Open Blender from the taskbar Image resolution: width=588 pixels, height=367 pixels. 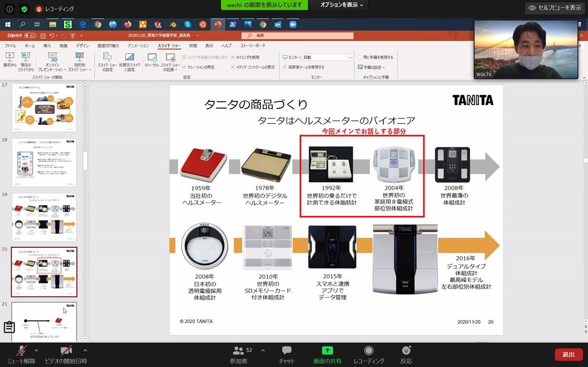point(173,25)
